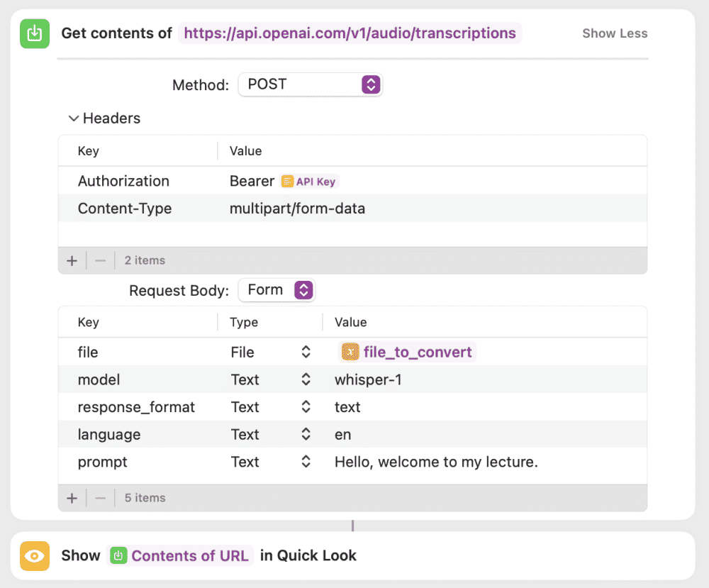Click the file_to_convert variable token
Image resolution: width=709 pixels, height=588 pixels.
[408, 353]
